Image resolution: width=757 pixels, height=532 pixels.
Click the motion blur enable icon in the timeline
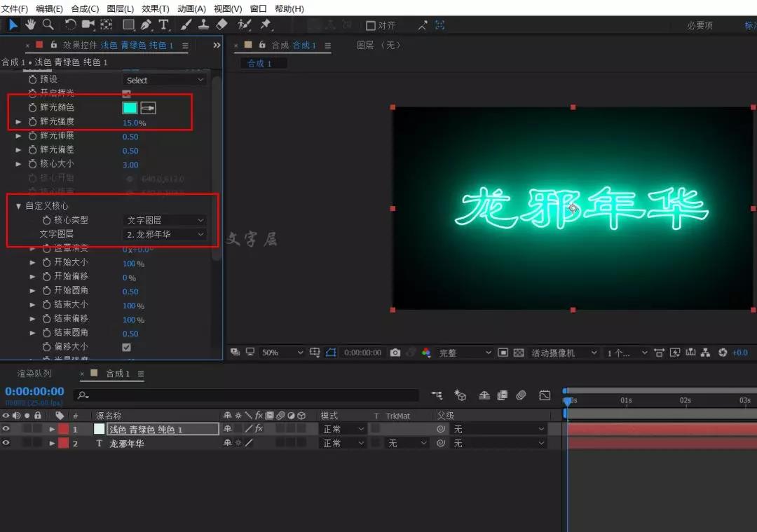click(521, 395)
